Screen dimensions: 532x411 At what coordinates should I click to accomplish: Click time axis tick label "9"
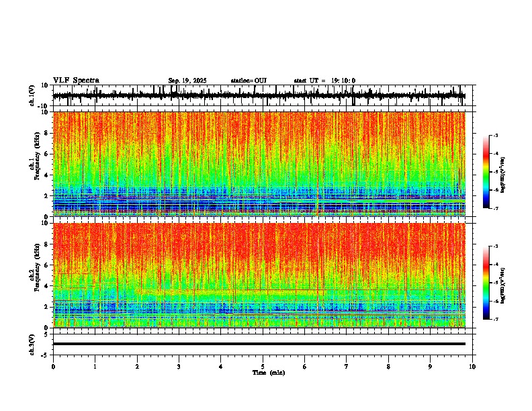(x=430, y=367)
